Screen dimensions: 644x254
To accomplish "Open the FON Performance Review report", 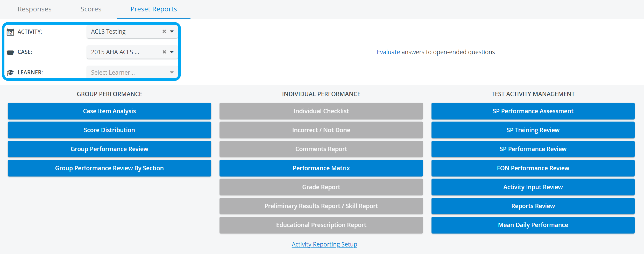I will 533,168.
